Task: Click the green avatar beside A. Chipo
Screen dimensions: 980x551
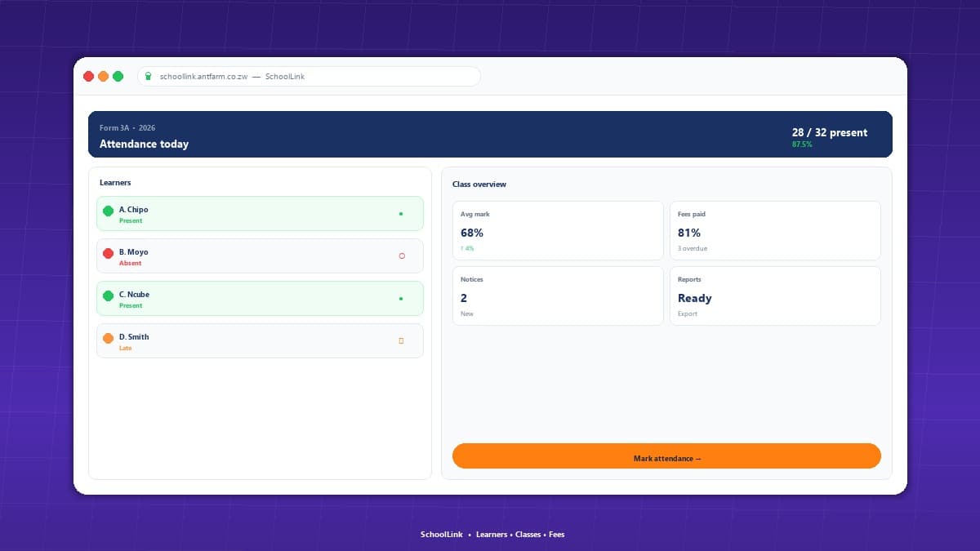Action: click(108, 211)
